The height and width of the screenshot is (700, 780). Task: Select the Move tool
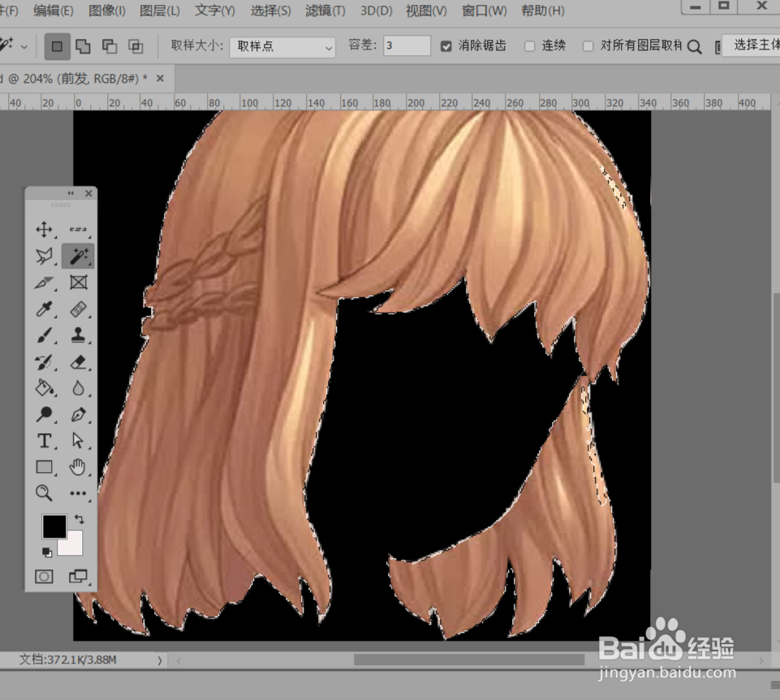[45, 230]
